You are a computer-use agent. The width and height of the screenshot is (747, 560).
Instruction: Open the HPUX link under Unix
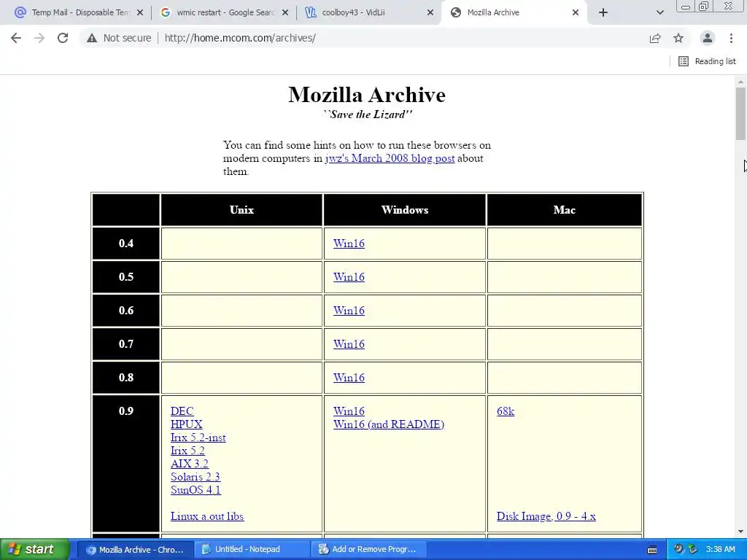click(x=186, y=424)
